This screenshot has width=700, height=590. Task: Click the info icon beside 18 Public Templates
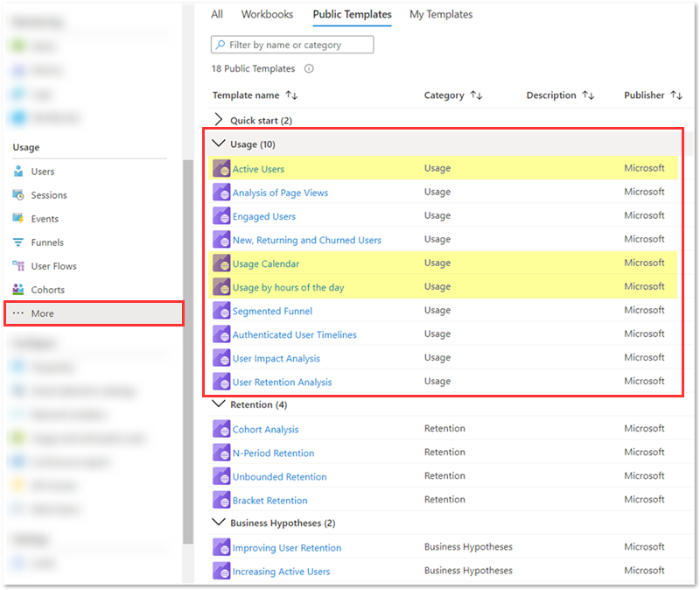309,69
